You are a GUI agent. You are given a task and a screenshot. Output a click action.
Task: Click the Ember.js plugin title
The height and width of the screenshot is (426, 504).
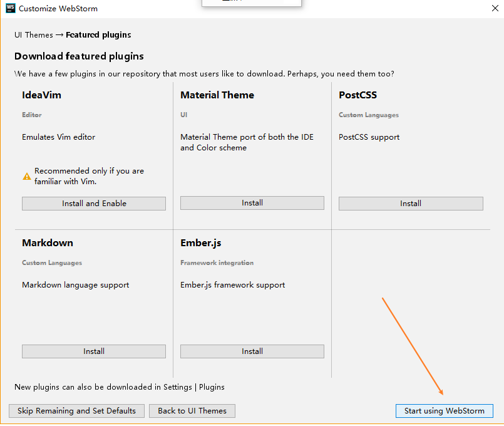(x=200, y=243)
